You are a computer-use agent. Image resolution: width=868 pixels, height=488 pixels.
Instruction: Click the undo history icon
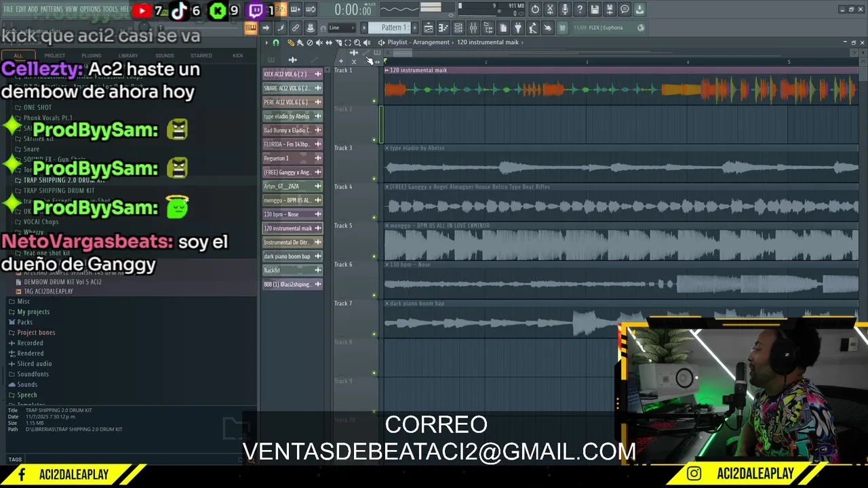(535, 9)
